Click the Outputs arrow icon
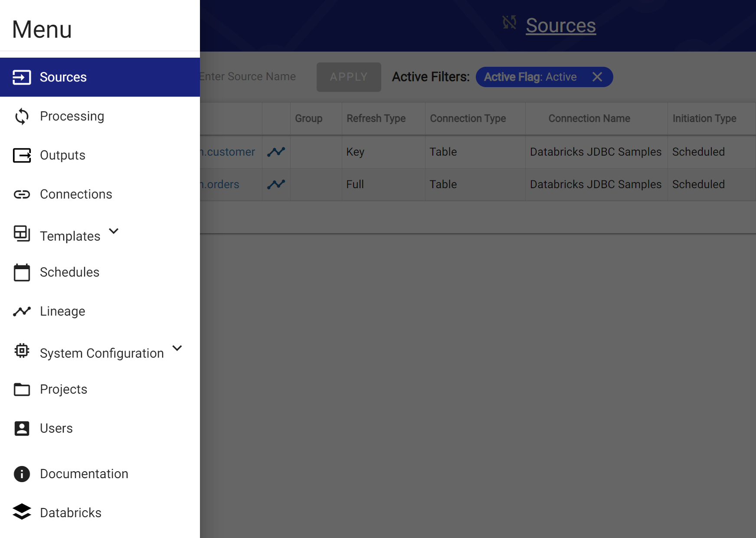The image size is (756, 538). pos(22,155)
